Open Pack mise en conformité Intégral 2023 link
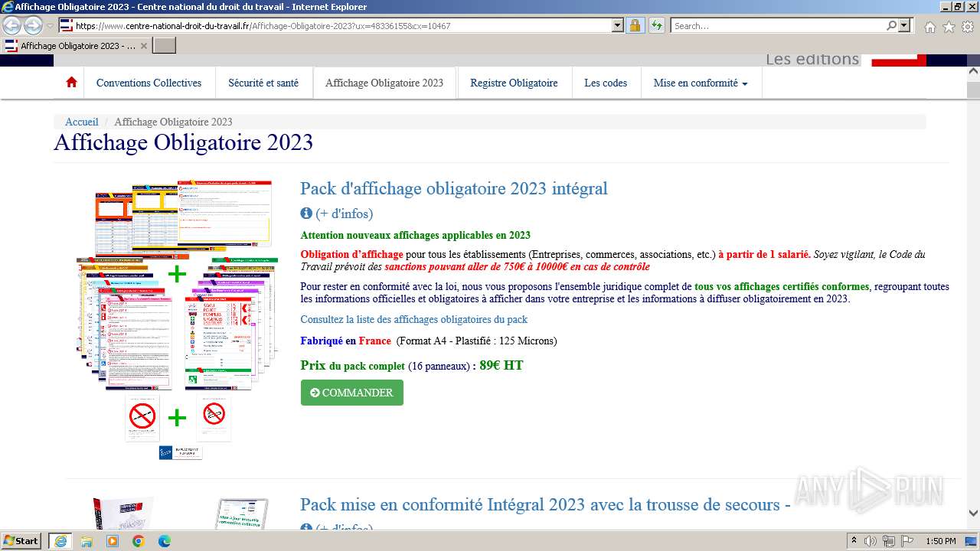 pyautogui.click(x=545, y=505)
